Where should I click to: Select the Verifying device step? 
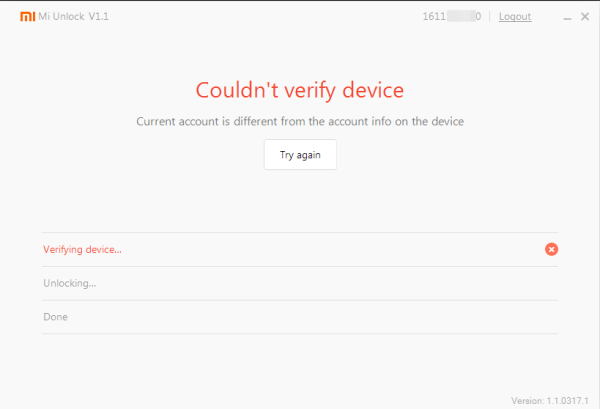coord(300,249)
